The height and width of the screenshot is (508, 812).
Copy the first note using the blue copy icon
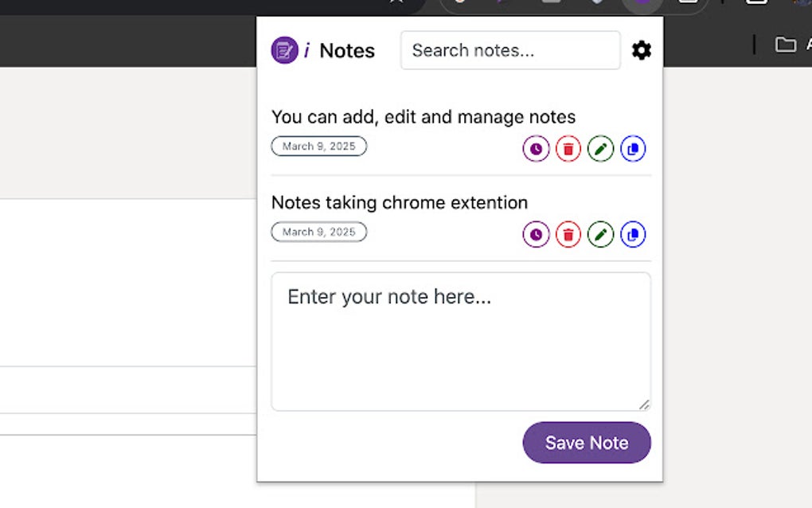click(632, 148)
